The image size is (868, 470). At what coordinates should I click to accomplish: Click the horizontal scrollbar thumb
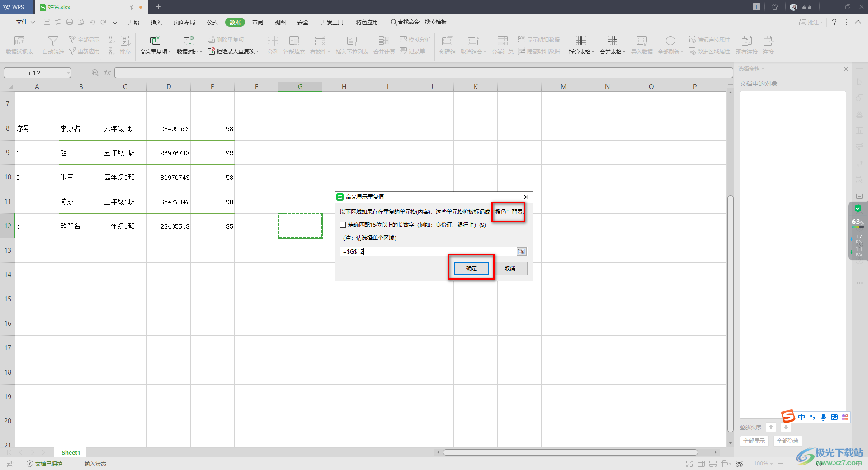point(570,452)
